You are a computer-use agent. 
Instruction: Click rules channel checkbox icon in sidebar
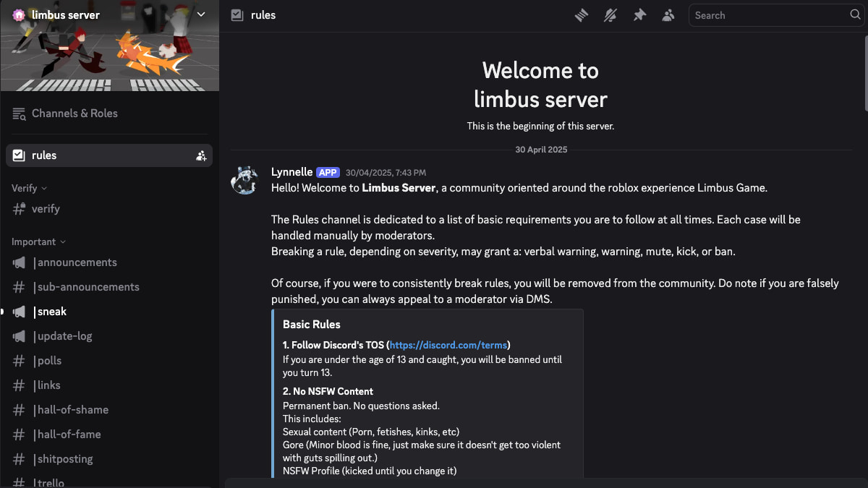pos(19,155)
